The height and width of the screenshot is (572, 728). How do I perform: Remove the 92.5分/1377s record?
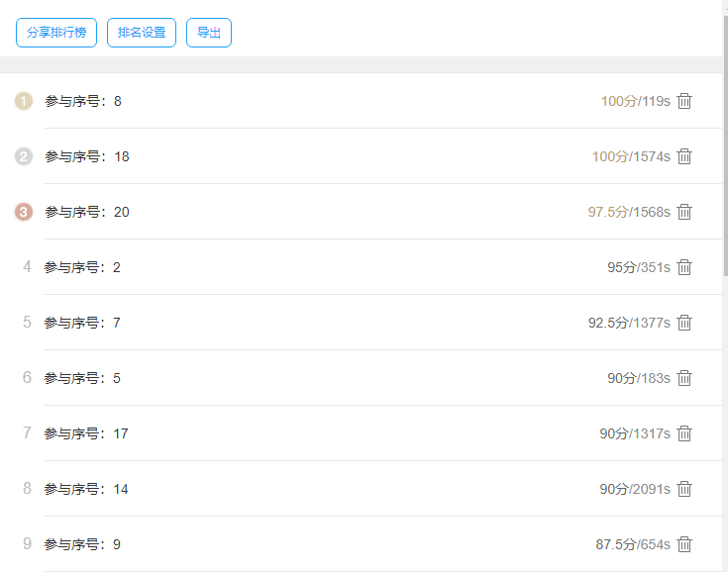684,323
